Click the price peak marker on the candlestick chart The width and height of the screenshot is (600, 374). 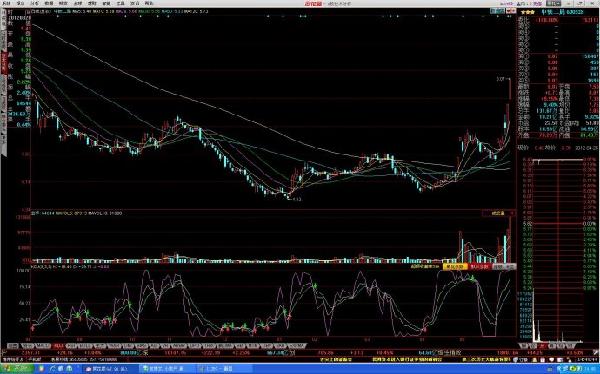pyautogui.click(x=503, y=79)
